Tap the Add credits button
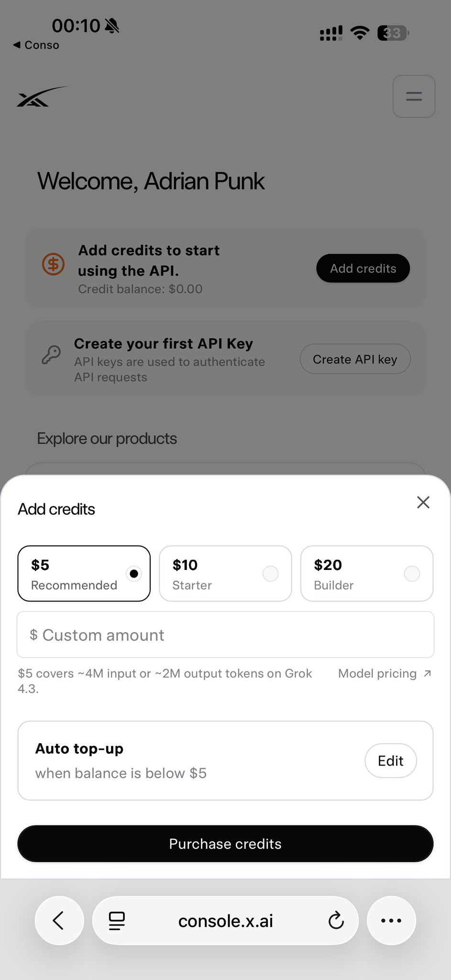 pyautogui.click(x=363, y=268)
